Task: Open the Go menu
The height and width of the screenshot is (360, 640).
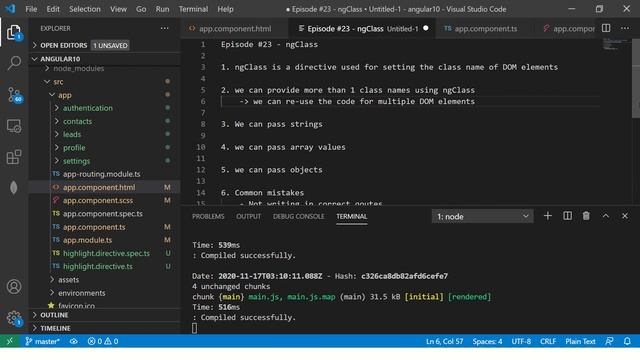Action: pos(141,9)
